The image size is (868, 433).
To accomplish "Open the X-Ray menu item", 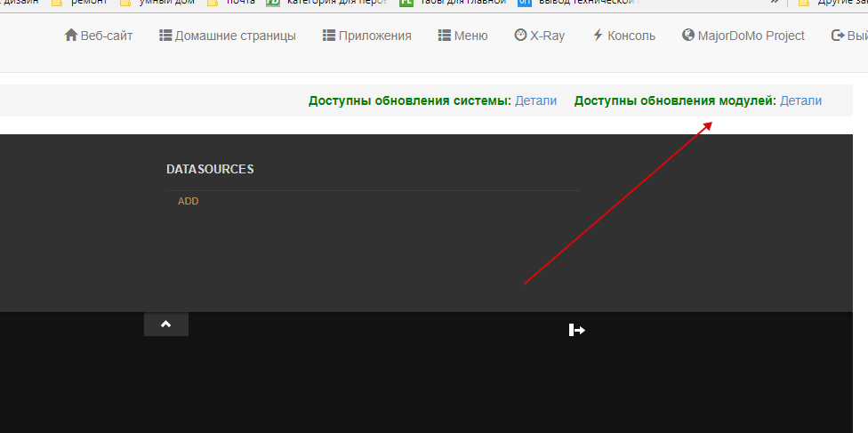I will 540,36.
